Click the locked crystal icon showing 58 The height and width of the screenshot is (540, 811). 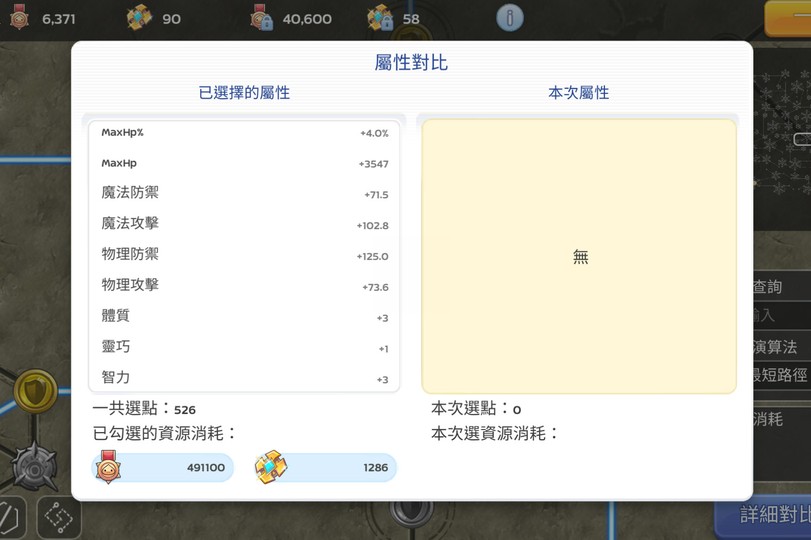pyautogui.click(x=380, y=17)
